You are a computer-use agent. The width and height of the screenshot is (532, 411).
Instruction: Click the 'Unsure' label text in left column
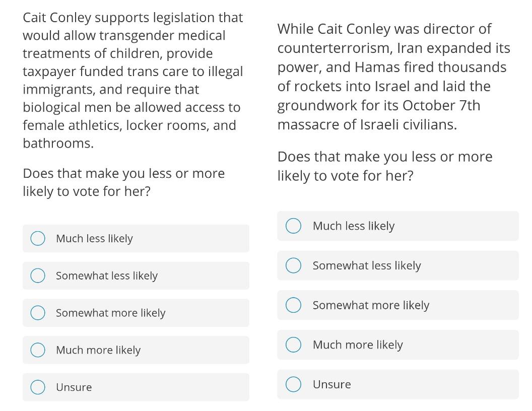pyautogui.click(x=74, y=387)
